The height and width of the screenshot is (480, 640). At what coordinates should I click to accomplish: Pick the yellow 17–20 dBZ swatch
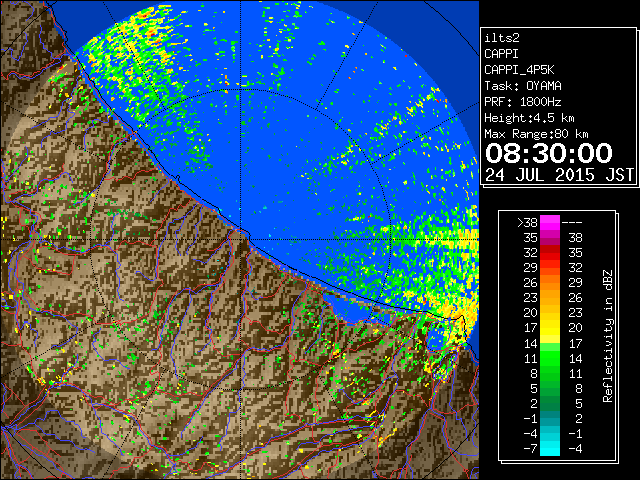550,328
